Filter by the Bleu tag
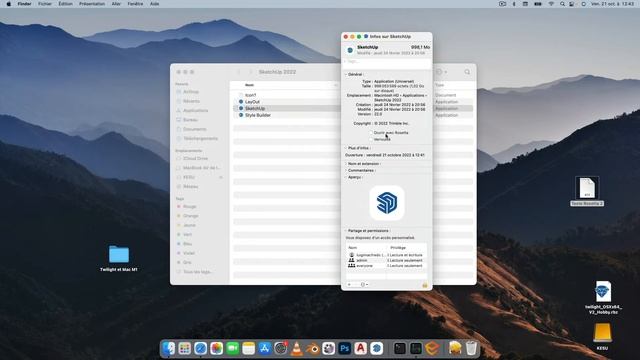The width and height of the screenshot is (640, 360). pos(187,244)
